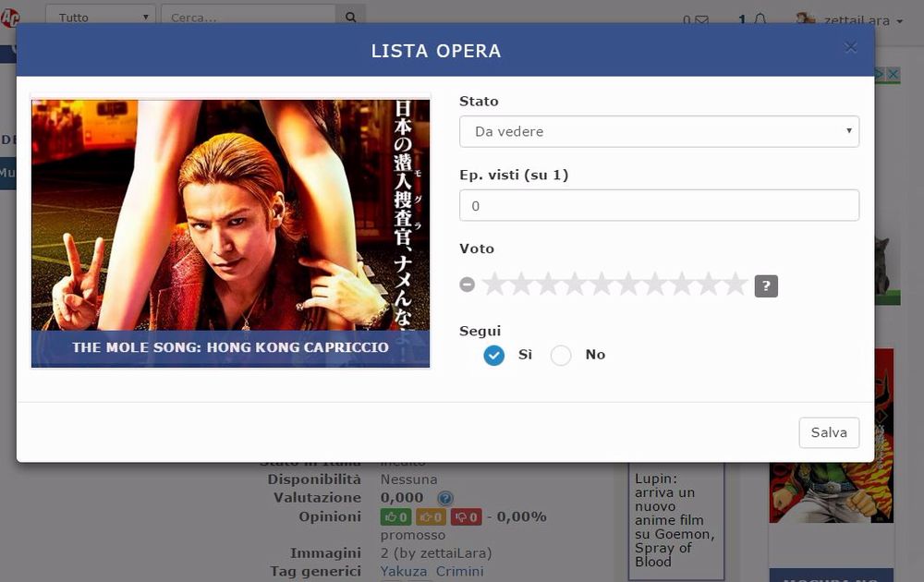Select No for Segui
Screen dimensions: 924x582
click(561, 356)
